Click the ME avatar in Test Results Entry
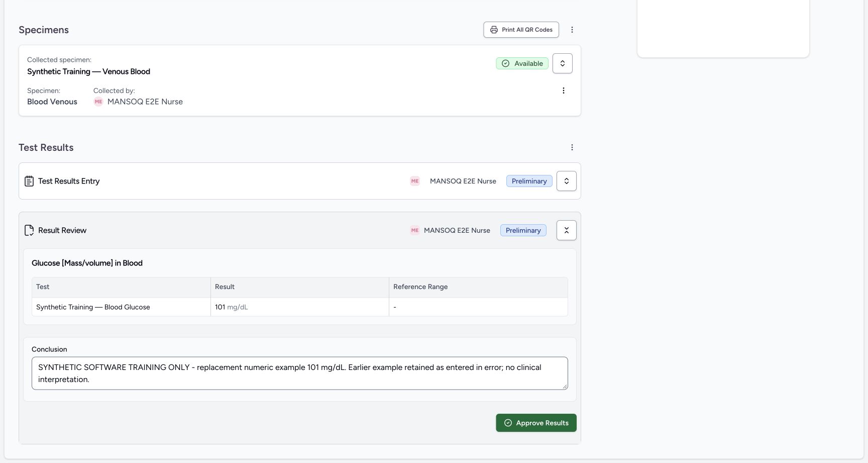 [415, 181]
